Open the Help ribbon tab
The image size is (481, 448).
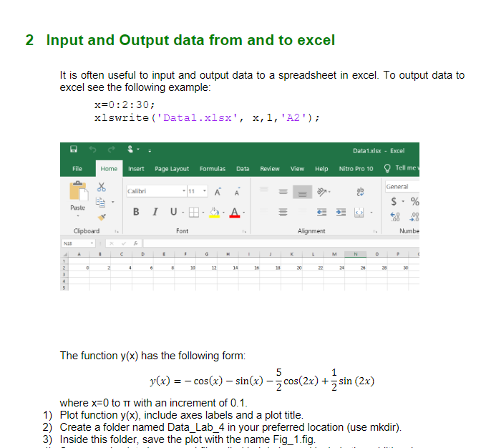[321, 169]
